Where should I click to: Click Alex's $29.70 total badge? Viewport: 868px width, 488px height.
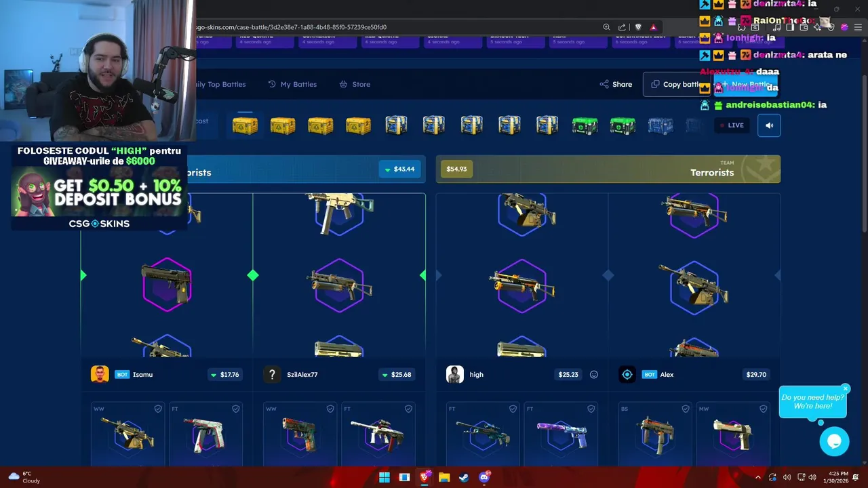coord(756,374)
